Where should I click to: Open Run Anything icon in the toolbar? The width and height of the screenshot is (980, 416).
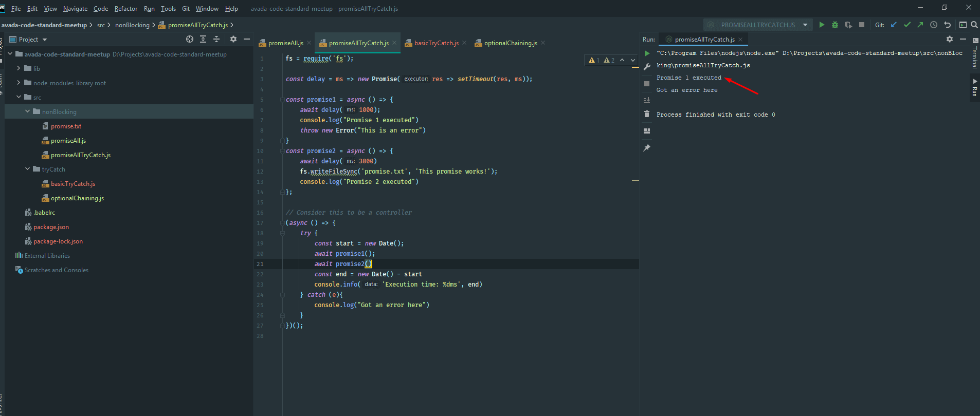[963, 25]
